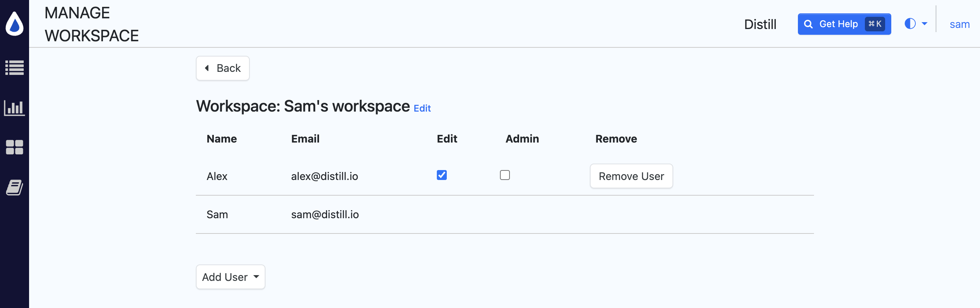
Task: Click the Remove column header
Action: [x=616, y=139]
